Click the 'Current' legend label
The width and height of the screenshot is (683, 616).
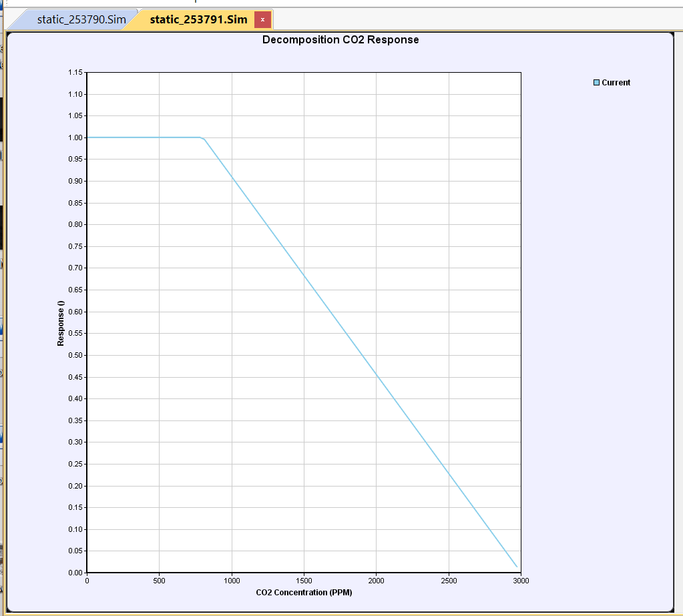click(616, 83)
